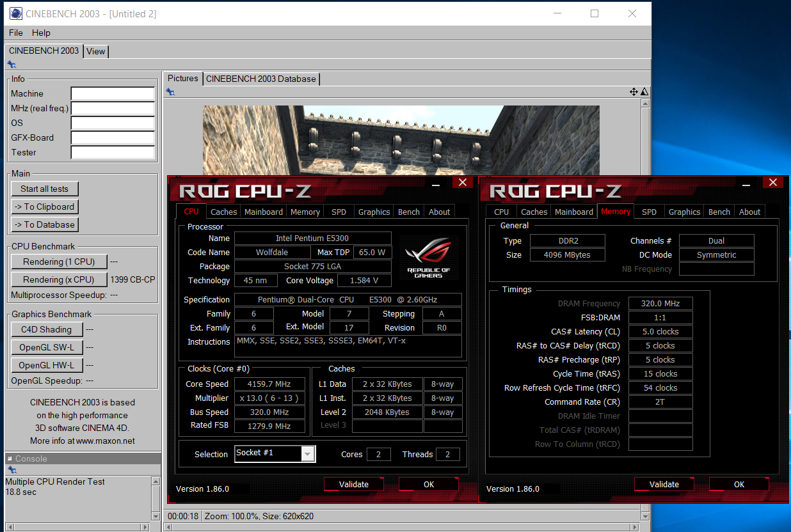Open About tab in right CPU-Z window
Screen dimensions: 791x532
point(750,212)
